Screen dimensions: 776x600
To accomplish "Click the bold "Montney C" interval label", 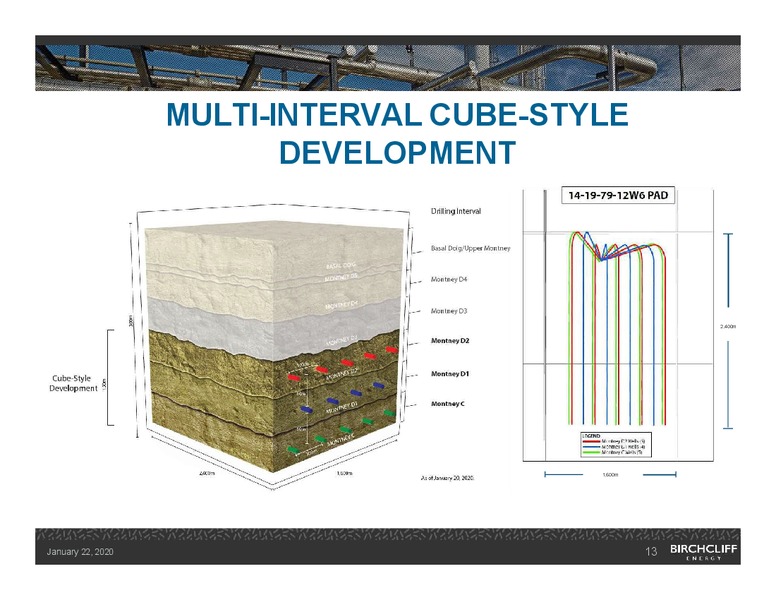I will coord(447,404).
